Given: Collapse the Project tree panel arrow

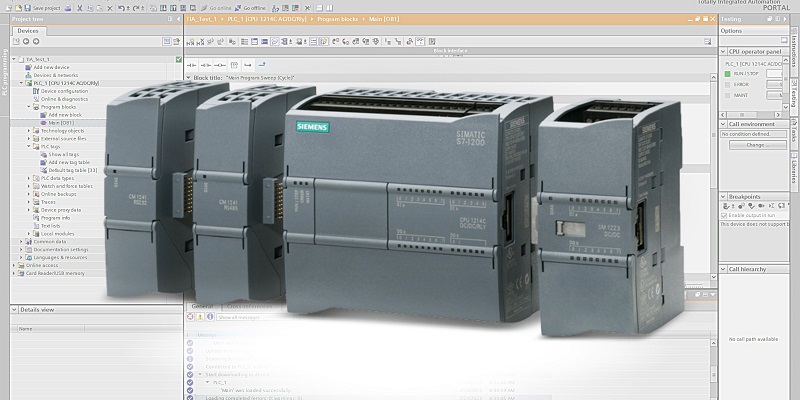Looking at the screenshot, I should click(179, 19).
